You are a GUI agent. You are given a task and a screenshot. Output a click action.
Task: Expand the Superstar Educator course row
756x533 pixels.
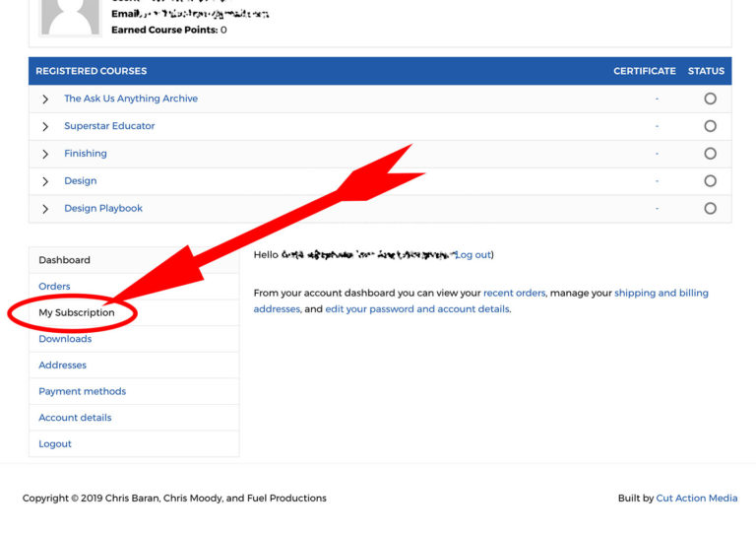(x=45, y=126)
